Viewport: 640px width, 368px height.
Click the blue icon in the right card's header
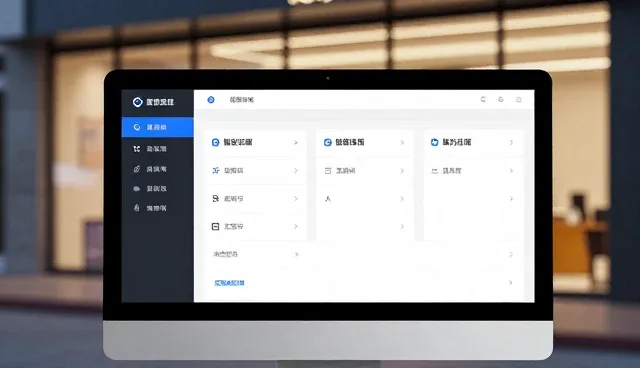point(435,142)
